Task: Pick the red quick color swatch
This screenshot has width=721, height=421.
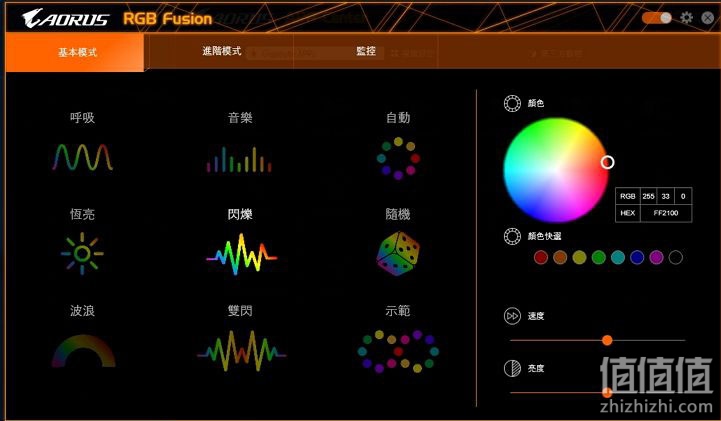Action: [x=541, y=257]
